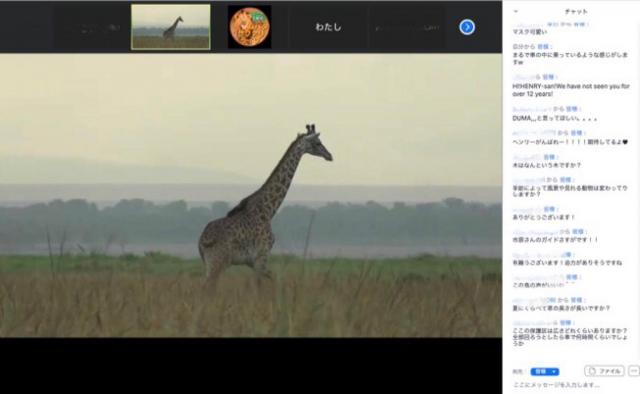Viewport: 640px width, 394px height.
Task: Click the ファイル button in chat
Action: (x=604, y=371)
